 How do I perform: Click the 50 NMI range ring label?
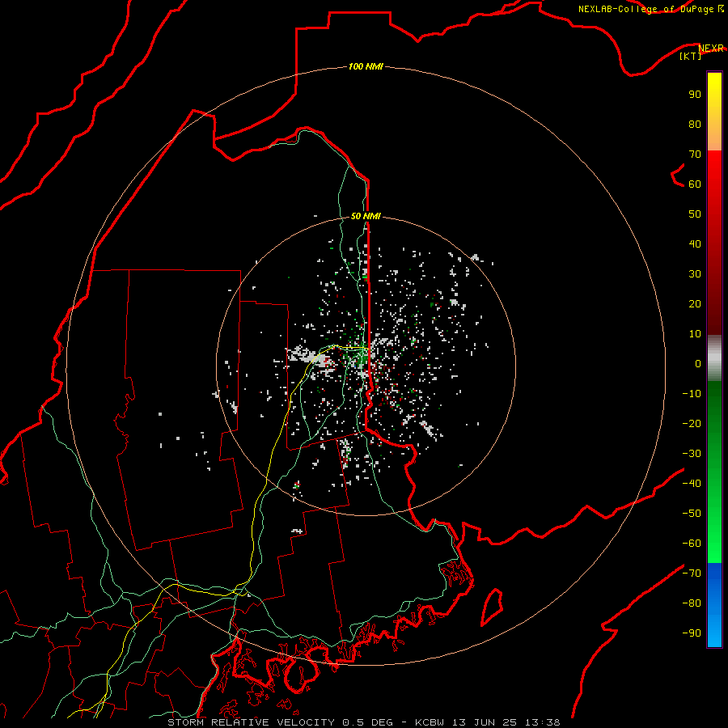point(366,216)
